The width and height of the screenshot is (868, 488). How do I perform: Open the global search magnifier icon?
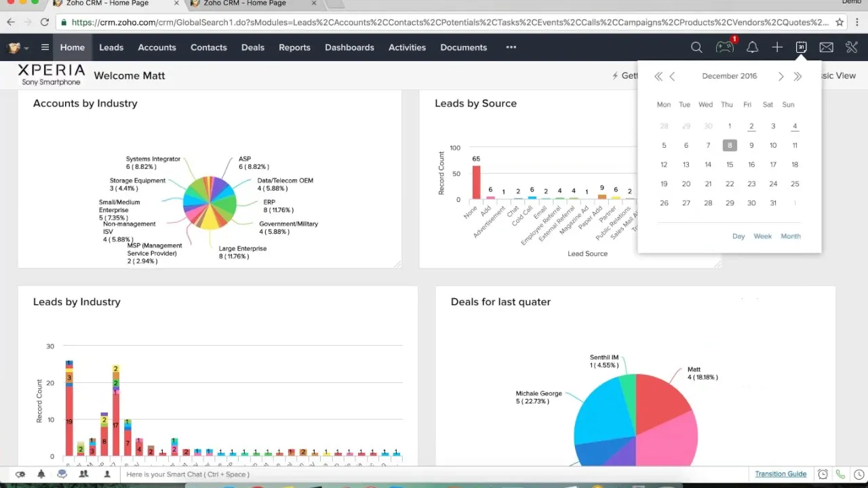(x=696, y=47)
